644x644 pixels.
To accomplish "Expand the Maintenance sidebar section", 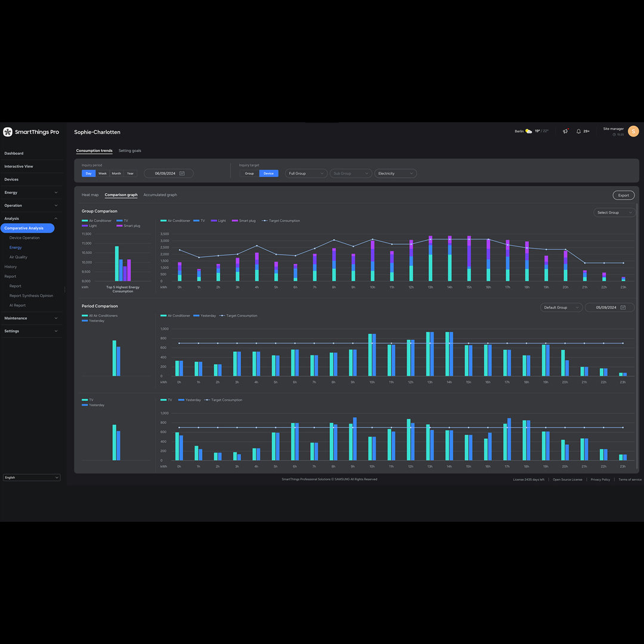I will click(x=31, y=318).
